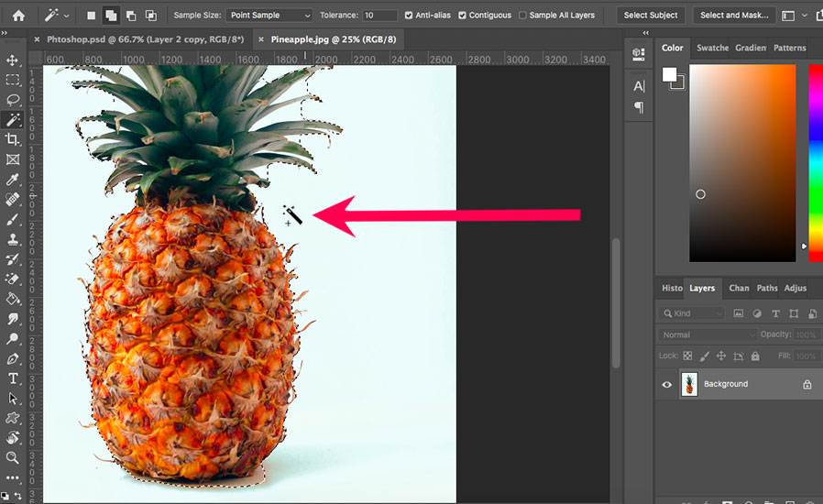
Task: Close the Phtoshop.psd document tab
Action: [37, 39]
